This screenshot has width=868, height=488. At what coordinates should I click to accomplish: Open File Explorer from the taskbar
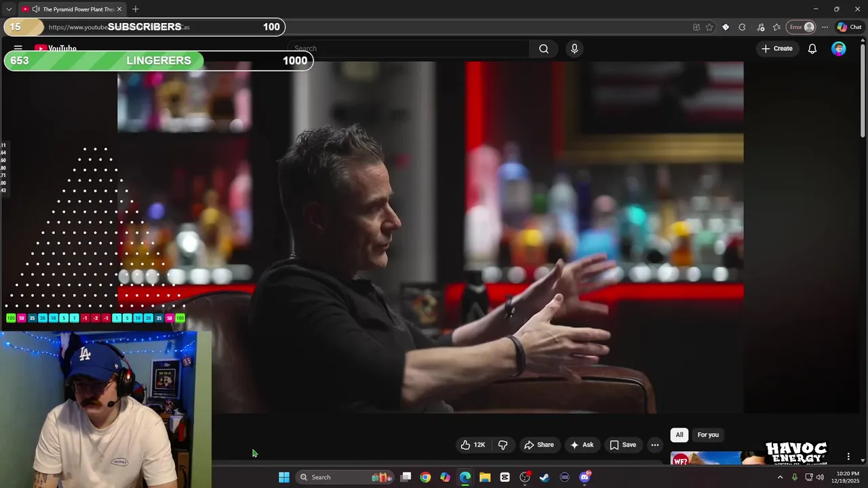(x=485, y=477)
